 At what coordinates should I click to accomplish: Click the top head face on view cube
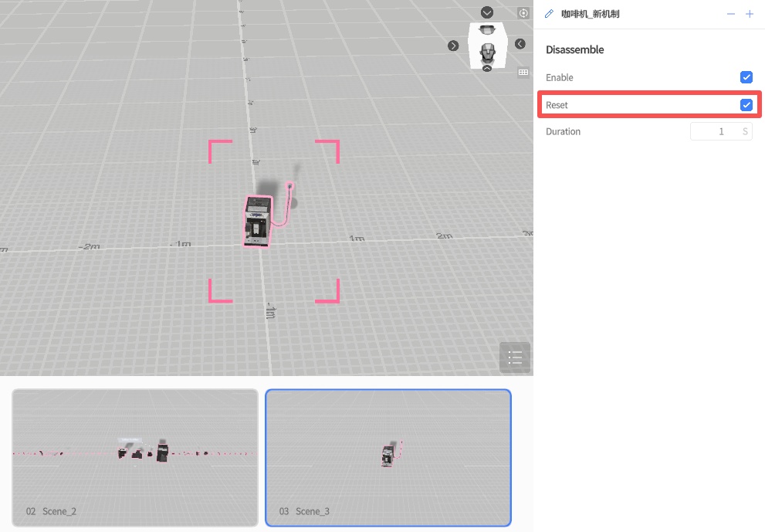(486, 30)
